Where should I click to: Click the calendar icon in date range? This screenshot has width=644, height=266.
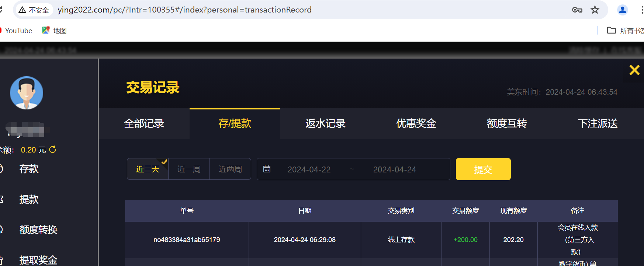(x=267, y=169)
